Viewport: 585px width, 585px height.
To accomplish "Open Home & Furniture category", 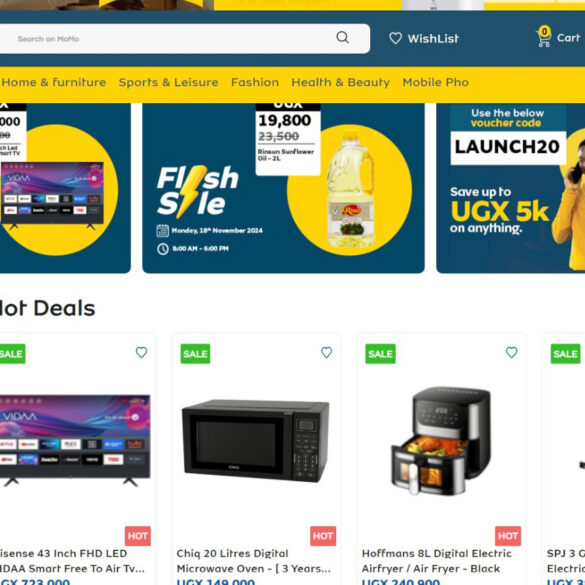I will pos(54,82).
